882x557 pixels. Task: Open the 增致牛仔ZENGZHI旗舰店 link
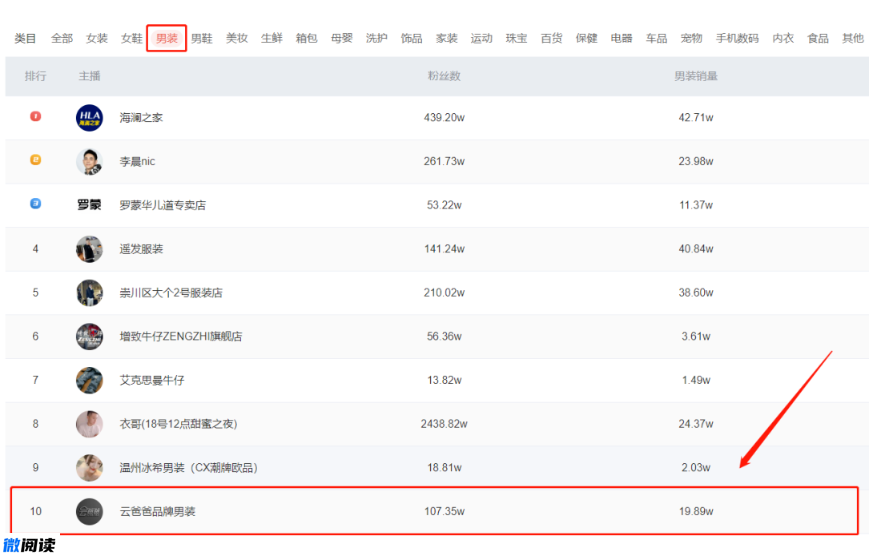181,336
